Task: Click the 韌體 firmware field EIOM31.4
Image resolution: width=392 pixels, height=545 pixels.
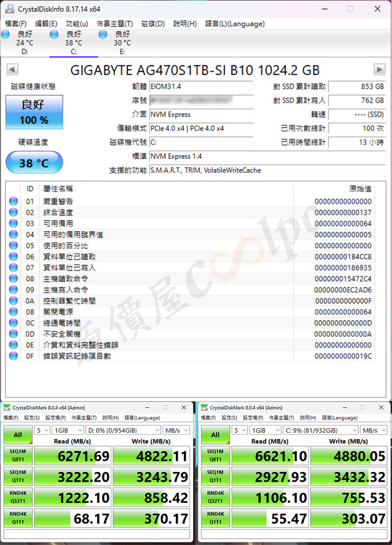Action: [x=201, y=87]
